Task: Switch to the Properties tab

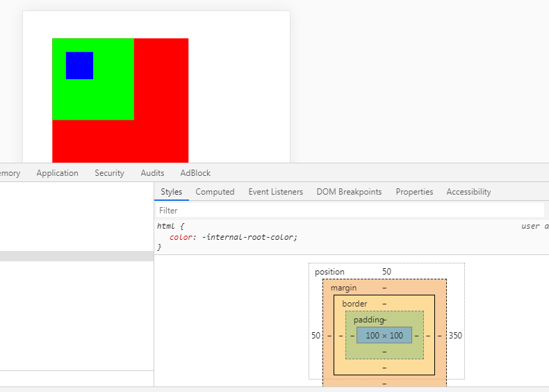Action: click(414, 192)
